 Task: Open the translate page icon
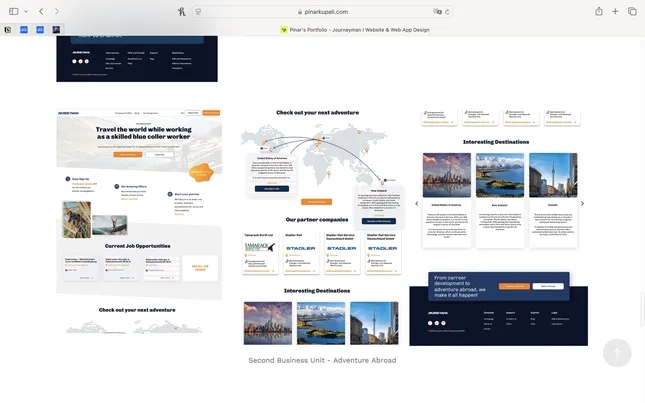[x=437, y=11]
